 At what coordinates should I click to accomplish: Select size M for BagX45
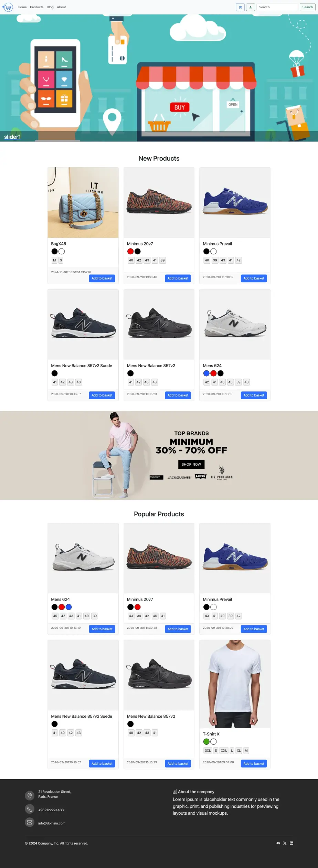click(x=54, y=260)
